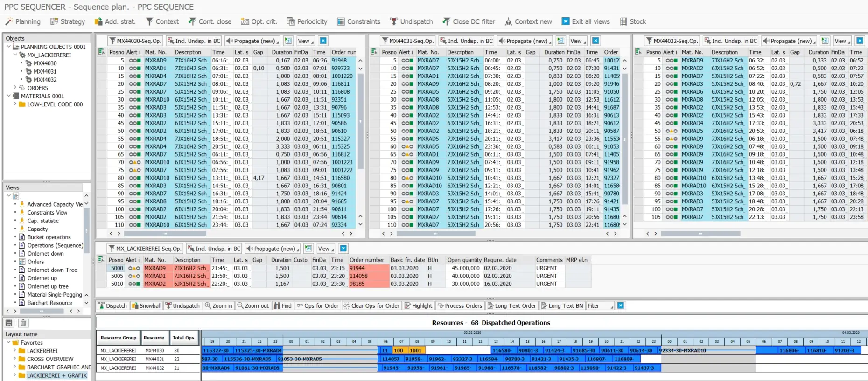The image size is (868, 381).
Task: Click MX44031-Seq.Op. filter button
Action: pyautogui.click(x=407, y=41)
